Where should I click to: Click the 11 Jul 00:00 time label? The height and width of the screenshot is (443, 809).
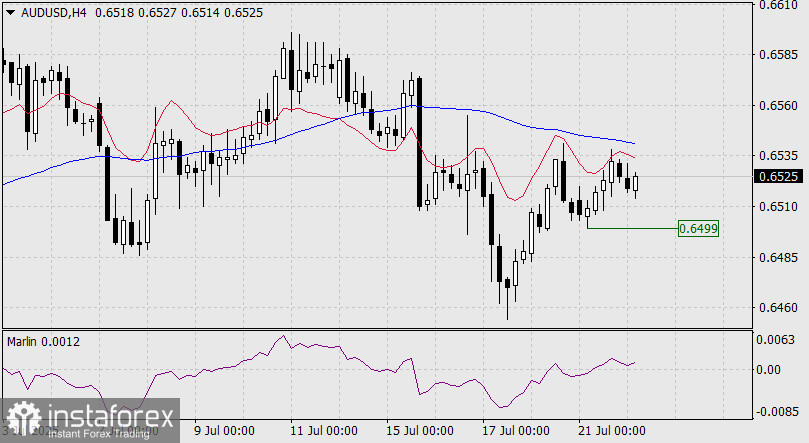323,431
